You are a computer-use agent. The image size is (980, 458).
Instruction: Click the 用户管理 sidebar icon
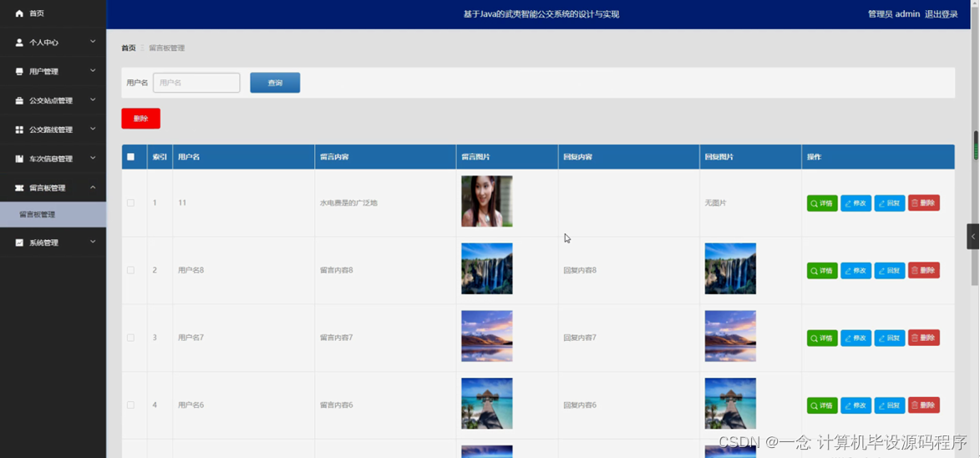click(18, 71)
